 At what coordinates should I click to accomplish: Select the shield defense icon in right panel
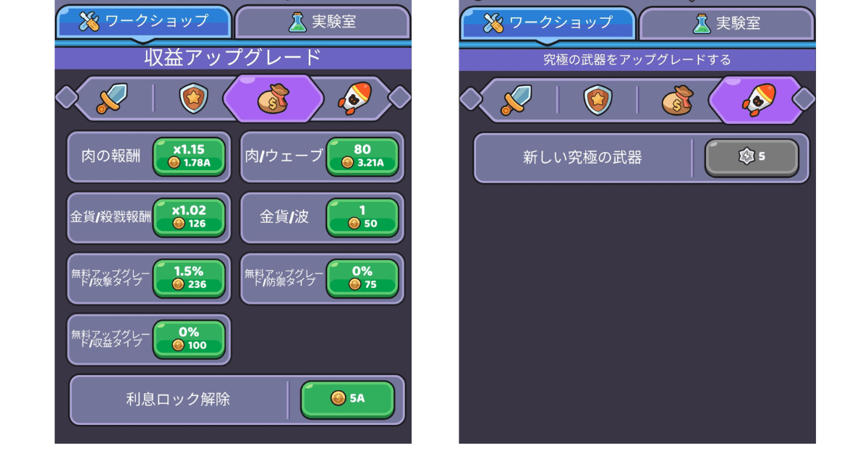tap(598, 100)
